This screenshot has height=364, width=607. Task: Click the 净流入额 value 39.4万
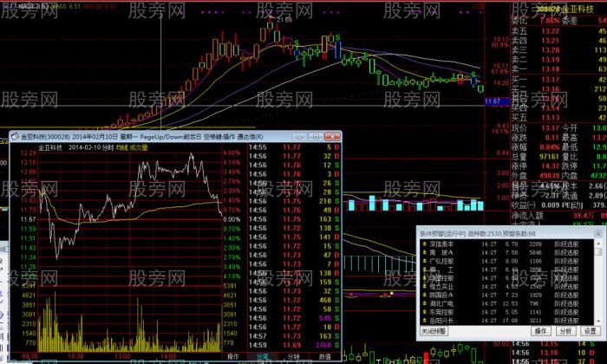pos(583,216)
